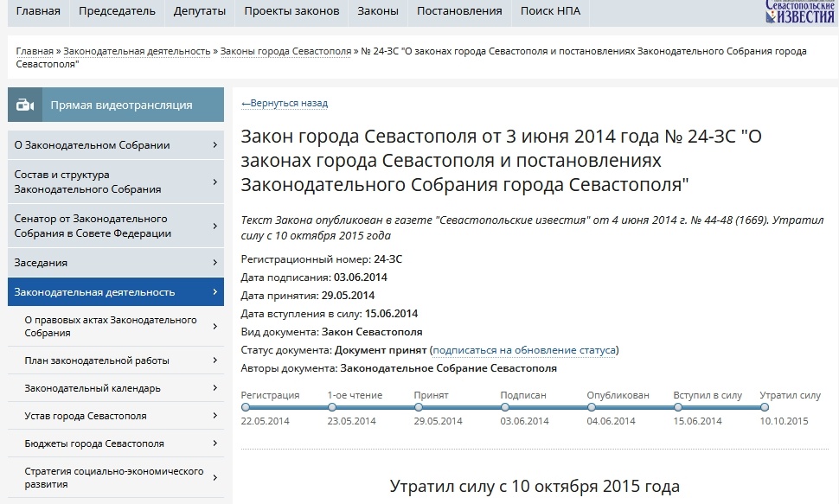Open Проекты законов page
The height and width of the screenshot is (504, 839).
point(291,11)
